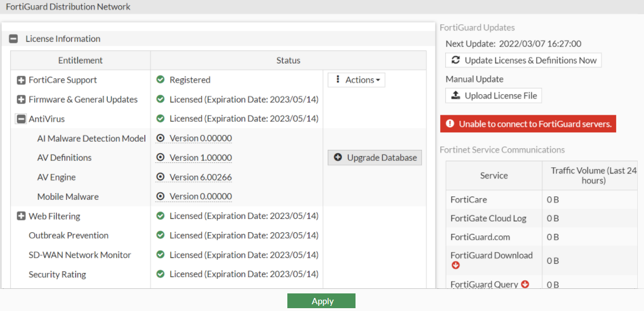Click AI Malware Detection Model version icon
Viewport: 644px width, 311px height.
160,138
